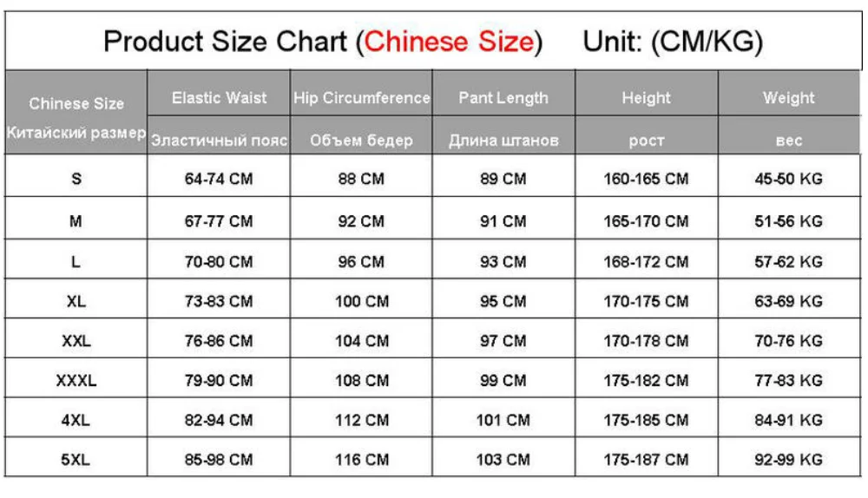Click the 'Weight' column header
The height and width of the screenshot is (498, 868).
[x=788, y=98]
